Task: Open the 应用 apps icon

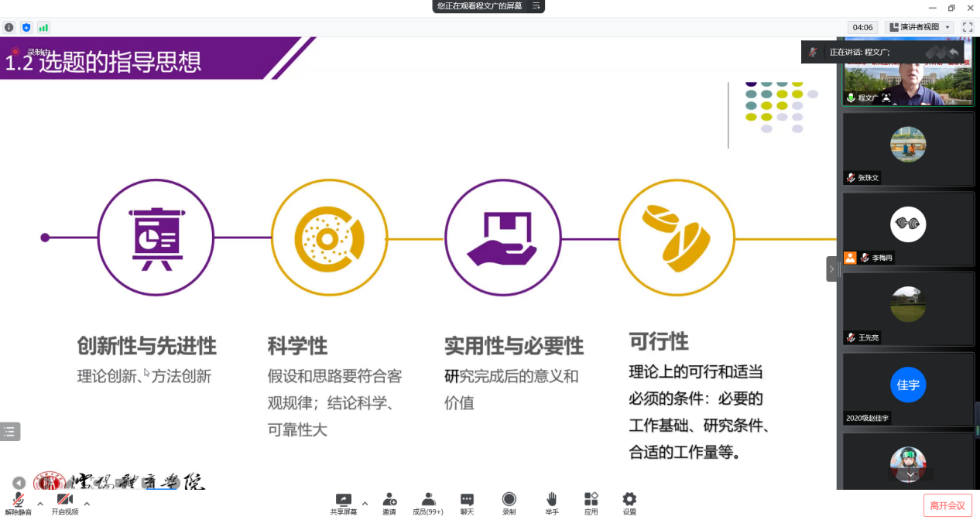Action: pyautogui.click(x=591, y=503)
